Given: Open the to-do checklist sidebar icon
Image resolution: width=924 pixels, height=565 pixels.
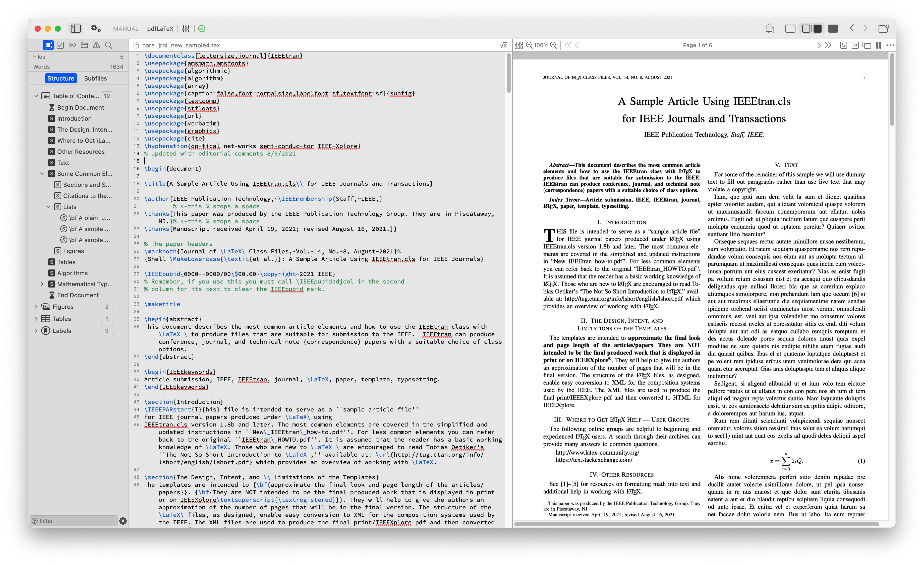Looking at the screenshot, I should (x=60, y=45).
